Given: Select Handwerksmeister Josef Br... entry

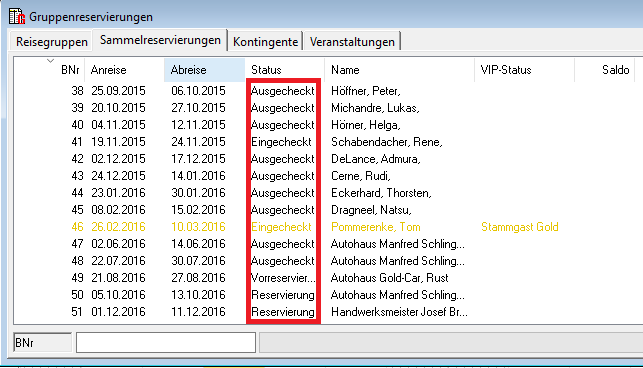Looking at the screenshot, I should click(399, 312).
